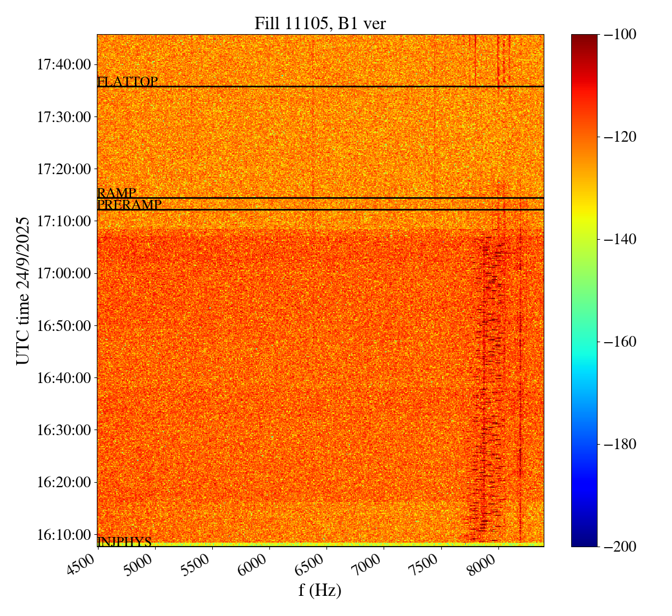Select the FLATTOP phase marker label
This screenshot has width=672, height=616.
pos(128,82)
